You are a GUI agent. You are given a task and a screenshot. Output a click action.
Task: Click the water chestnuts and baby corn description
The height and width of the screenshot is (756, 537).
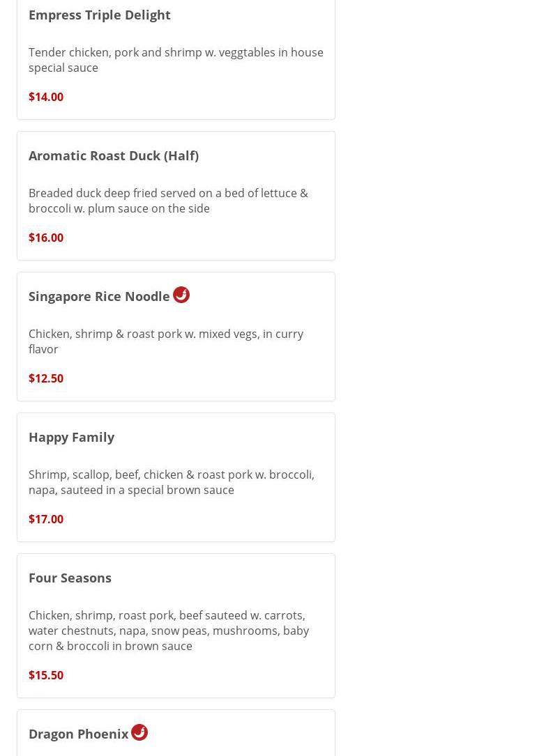pos(169,631)
